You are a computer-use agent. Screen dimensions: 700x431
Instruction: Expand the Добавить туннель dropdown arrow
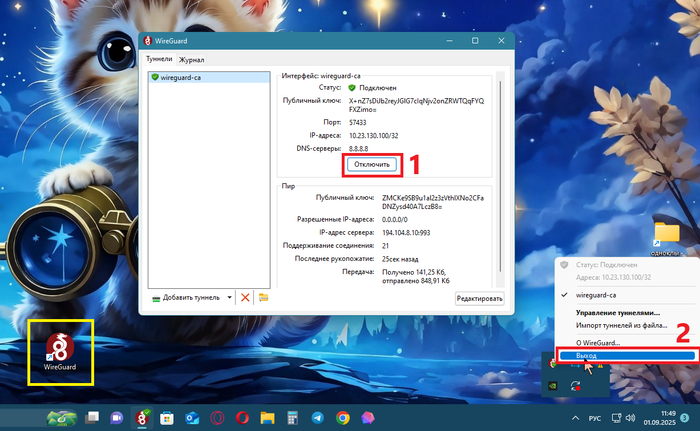(229, 297)
